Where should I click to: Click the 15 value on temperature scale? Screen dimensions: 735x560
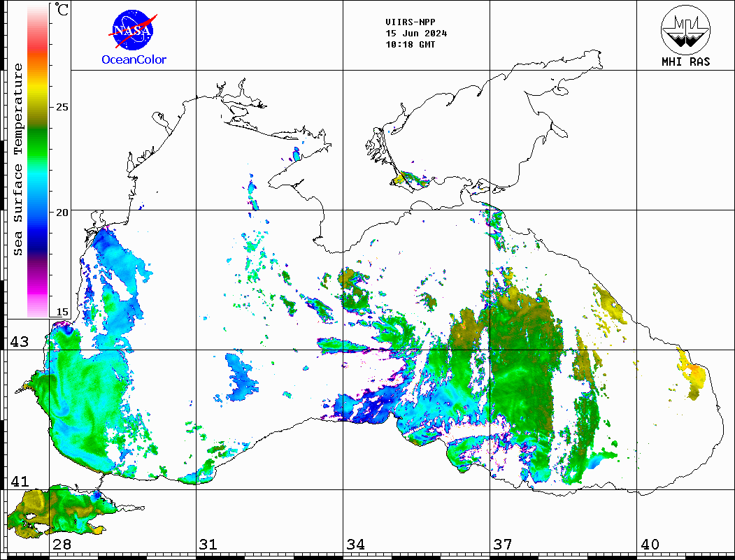62,312
